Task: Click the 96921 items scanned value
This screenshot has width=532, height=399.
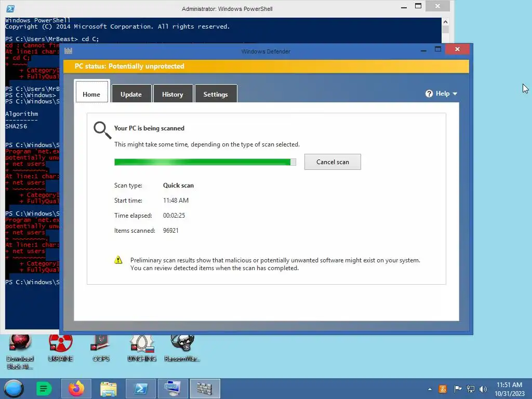Action: coord(170,230)
